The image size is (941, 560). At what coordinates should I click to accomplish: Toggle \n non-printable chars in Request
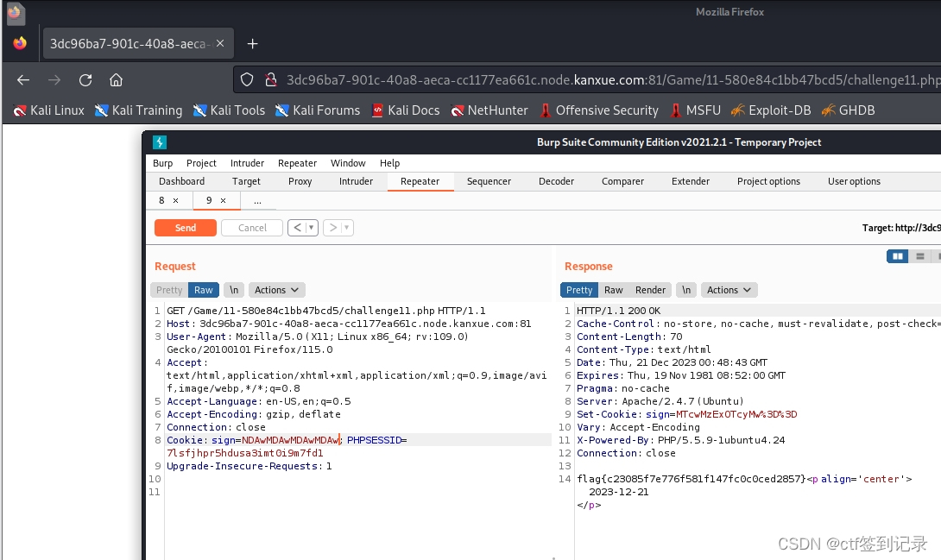click(234, 290)
